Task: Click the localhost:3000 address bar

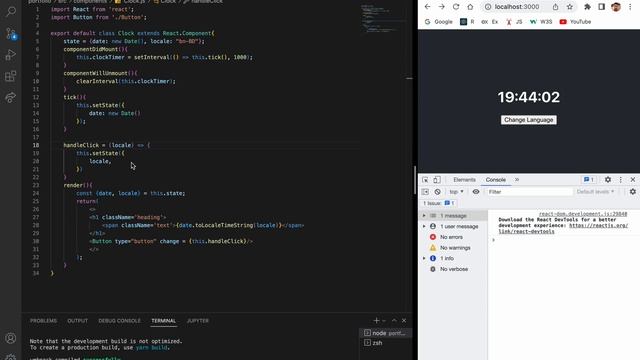Action: click(517, 7)
